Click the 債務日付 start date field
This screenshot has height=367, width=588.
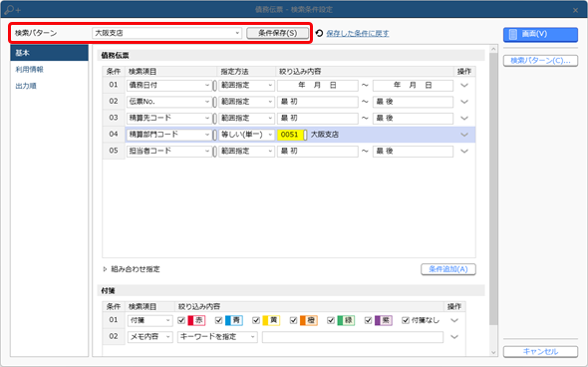click(x=318, y=86)
